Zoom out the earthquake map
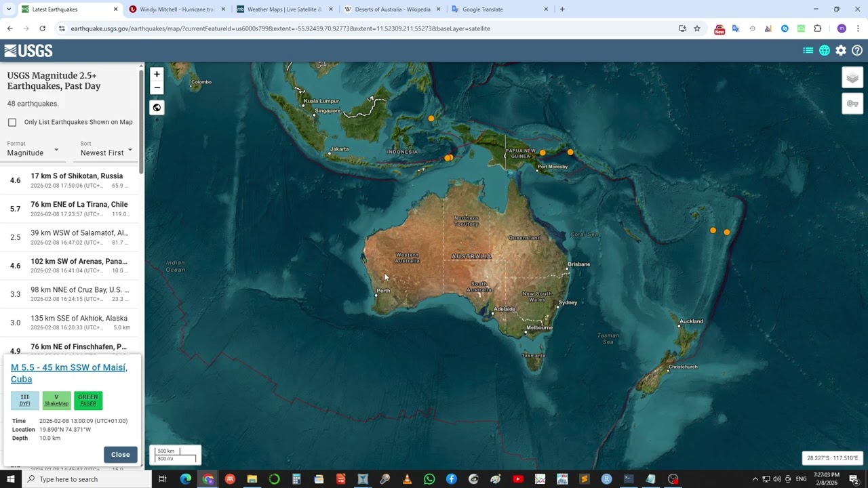This screenshot has width=868, height=488. pyautogui.click(x=157, y=87)
